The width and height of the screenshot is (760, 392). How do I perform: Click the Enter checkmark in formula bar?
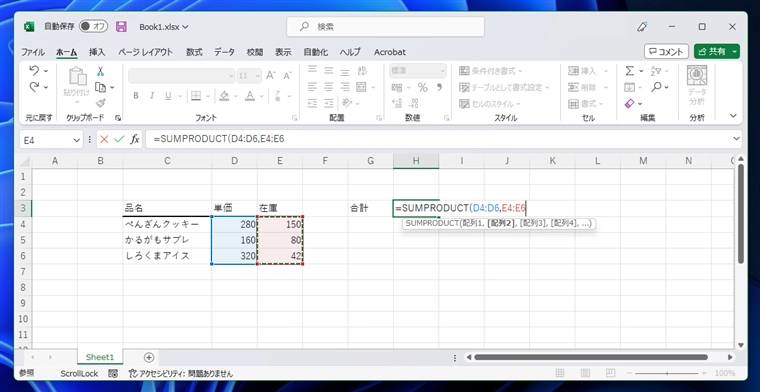pyautogui.click(x=119, y=140)
